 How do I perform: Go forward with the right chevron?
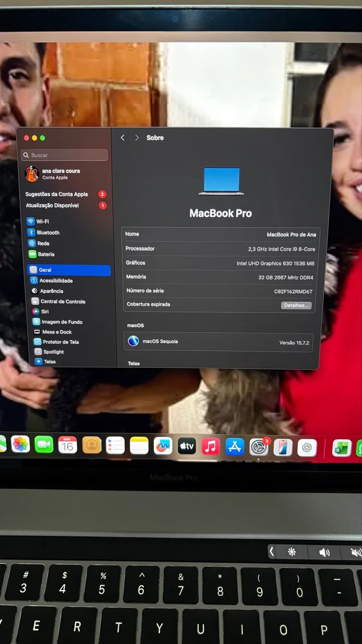click(x=136, y=138)
